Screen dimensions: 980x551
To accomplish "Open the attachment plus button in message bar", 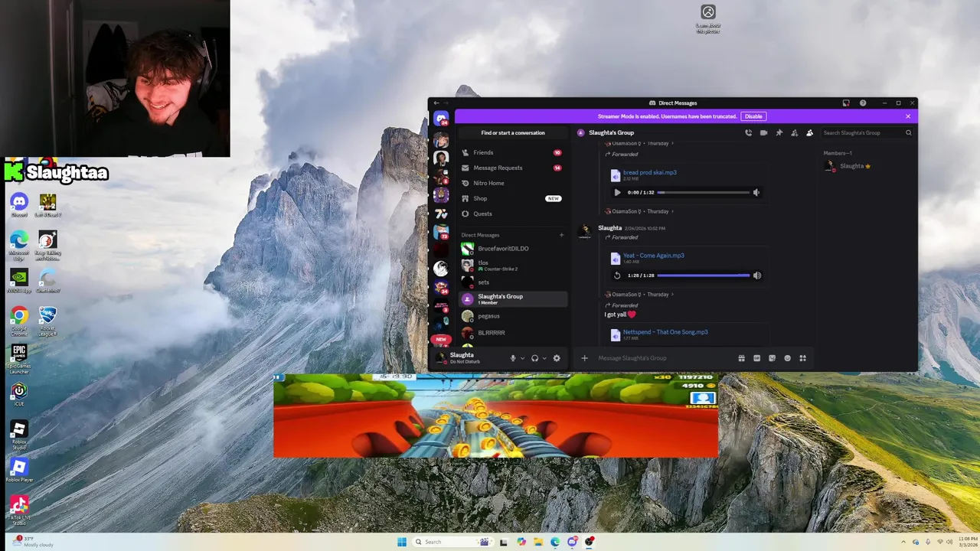I will (x=584, y=358).
